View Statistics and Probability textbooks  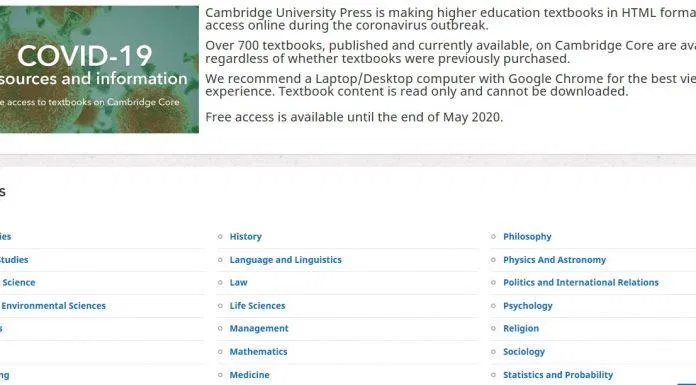(558, 375)
